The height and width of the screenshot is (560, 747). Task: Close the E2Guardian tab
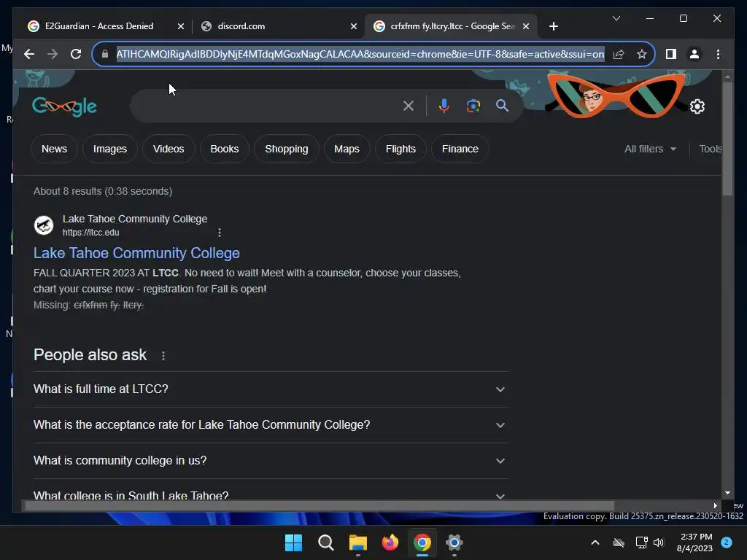coord(181,26)
